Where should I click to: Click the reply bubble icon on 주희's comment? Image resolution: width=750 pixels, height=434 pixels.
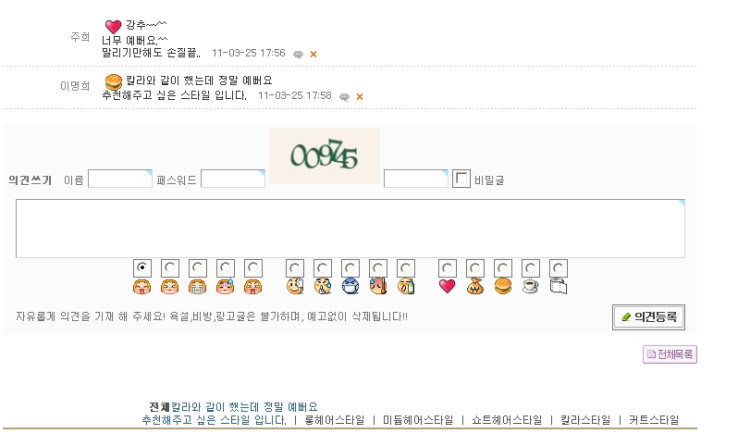[298, 54]
